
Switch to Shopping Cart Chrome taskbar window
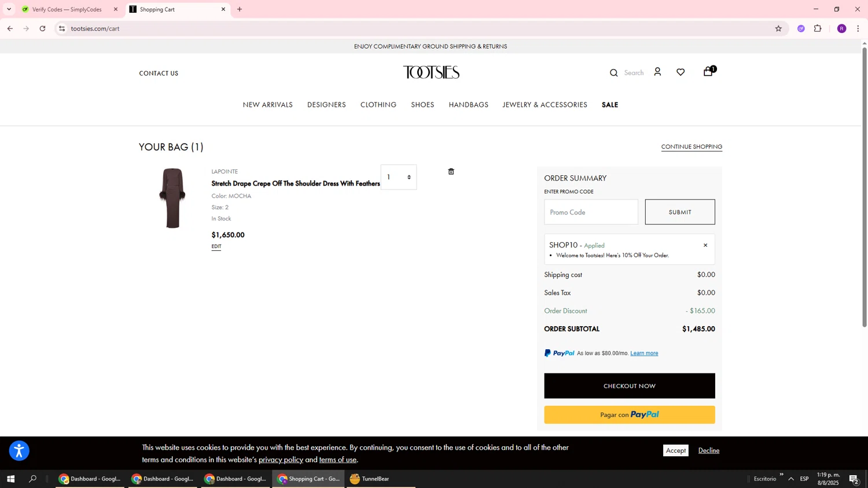click(x=308, y=479)
